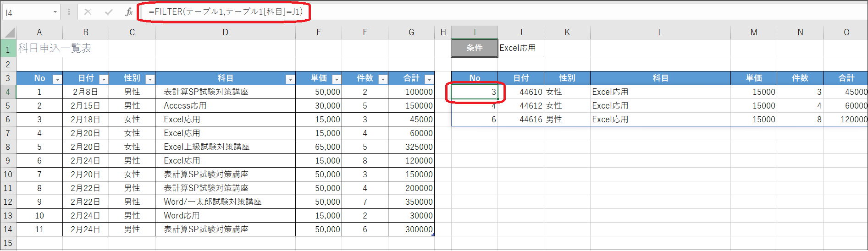
Task: Open the 単価 column filter dropdown
Action: (x=337, y=79)
